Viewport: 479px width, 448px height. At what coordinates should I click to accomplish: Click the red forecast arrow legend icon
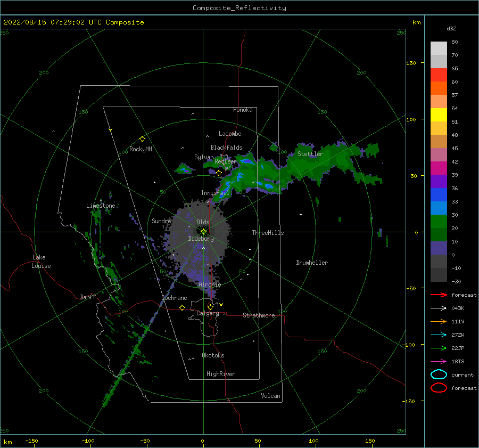pos(439,295)
